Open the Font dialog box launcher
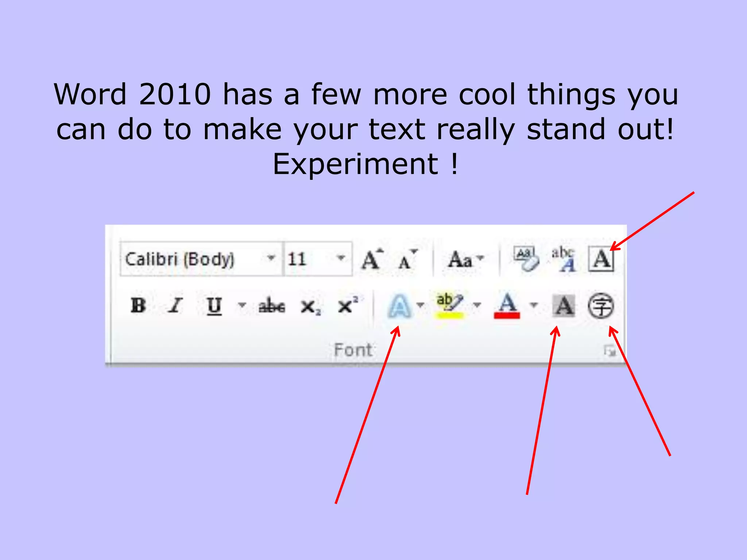Screen dimensions: 747x560 609,351
